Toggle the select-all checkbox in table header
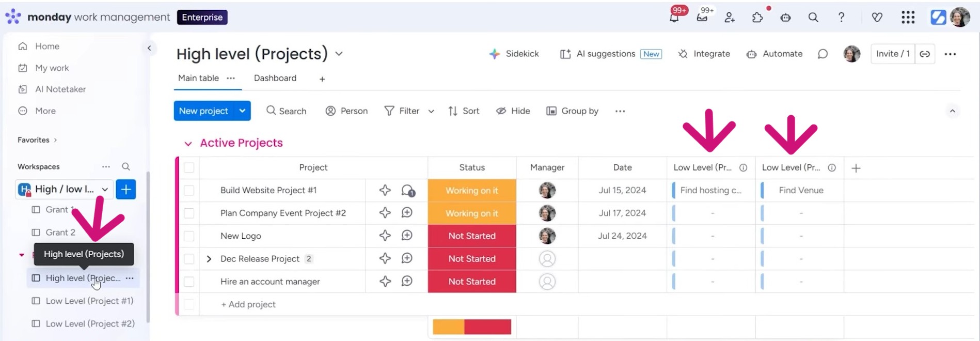 coord(189,168)
